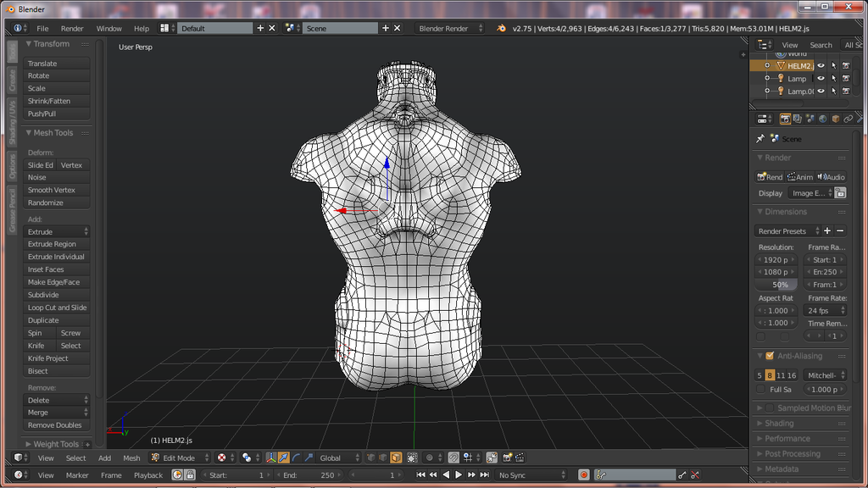
Task: Click the 50% resolution percentage slider
Action: coord(779,285)
